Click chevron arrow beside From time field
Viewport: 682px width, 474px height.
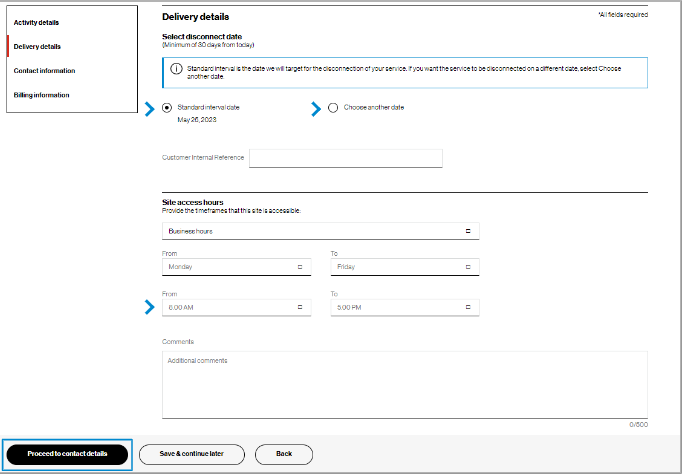[150, 307]
